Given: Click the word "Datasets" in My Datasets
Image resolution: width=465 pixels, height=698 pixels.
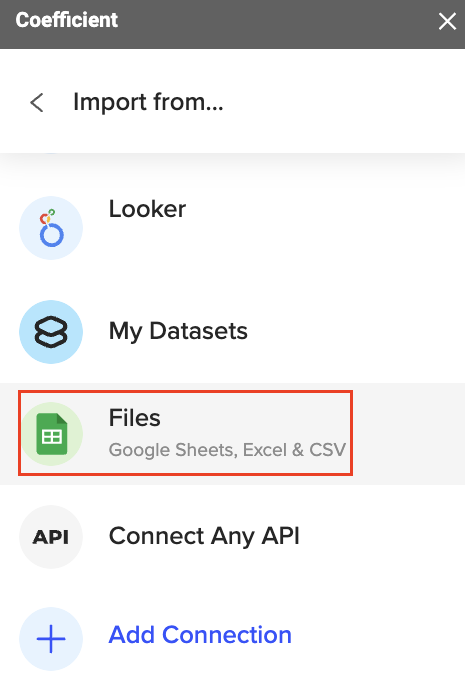Looking at the screenshot, I should pos(198,331).
